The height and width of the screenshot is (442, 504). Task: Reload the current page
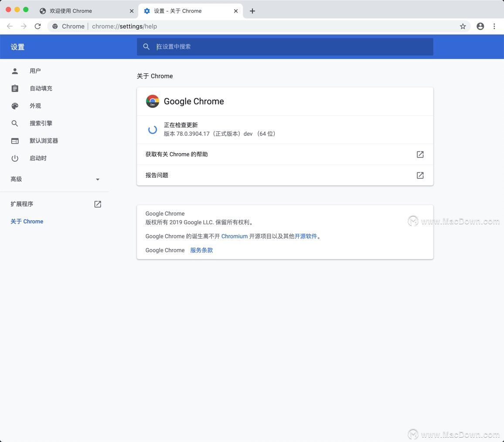tap(38, 26)
